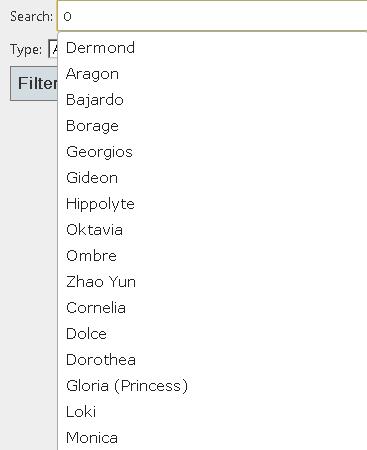Pick Zhao Yun from the list
Viewport: 367px width, 450px height.
click(x=212, y=282)
